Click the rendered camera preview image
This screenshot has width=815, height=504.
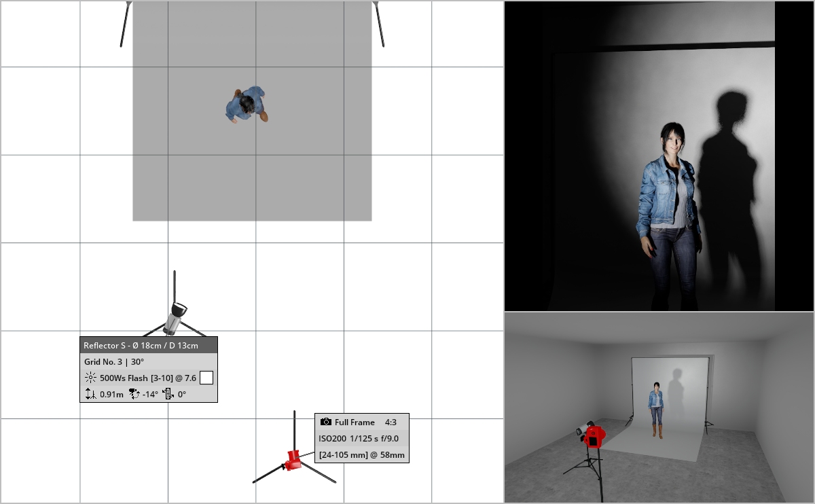[x=659, y=156]
